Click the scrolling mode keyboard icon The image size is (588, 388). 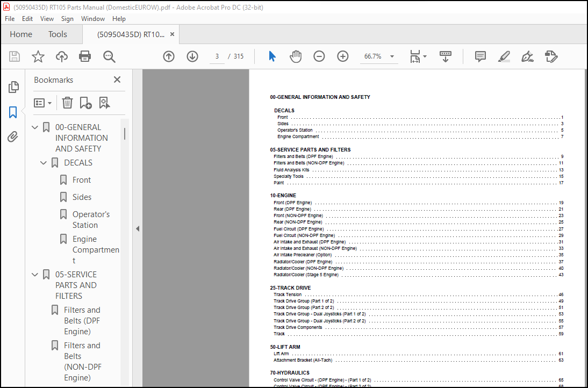(445, 56)
